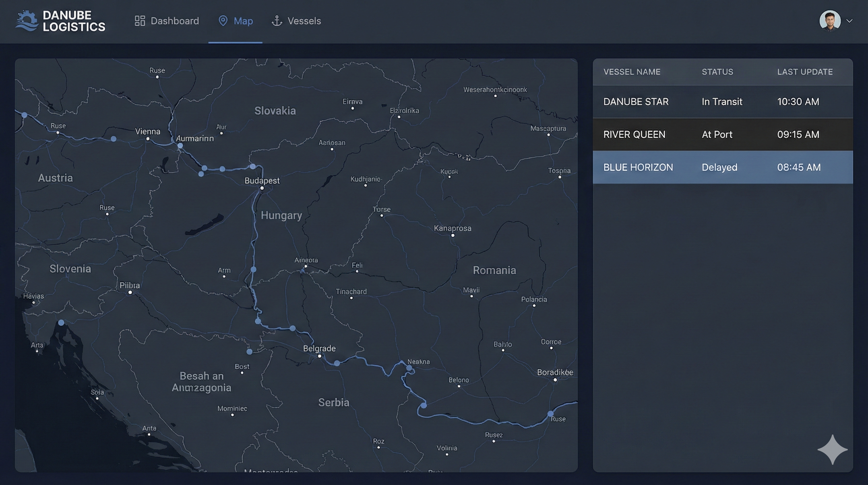Viewport: 868px width, 485px height.
Task: Click the user avatar photo
Action: point(830,21)
